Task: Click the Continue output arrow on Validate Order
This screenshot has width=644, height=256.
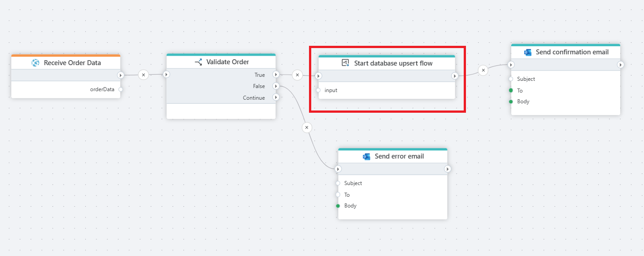Action: tap(275, 97)
